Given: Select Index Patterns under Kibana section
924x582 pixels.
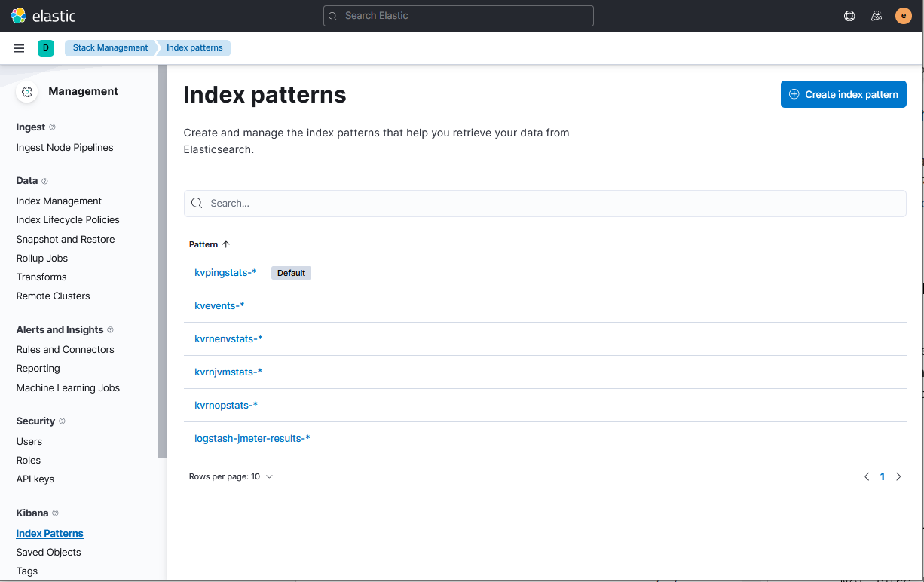Looking at the screenshot, I should pos(49,533).
